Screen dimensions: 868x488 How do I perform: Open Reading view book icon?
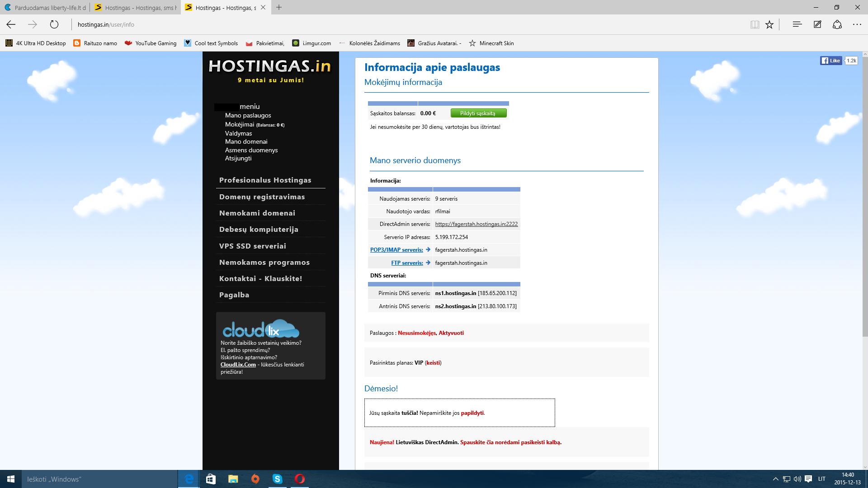pyautogui.click(x=755, y=24)
